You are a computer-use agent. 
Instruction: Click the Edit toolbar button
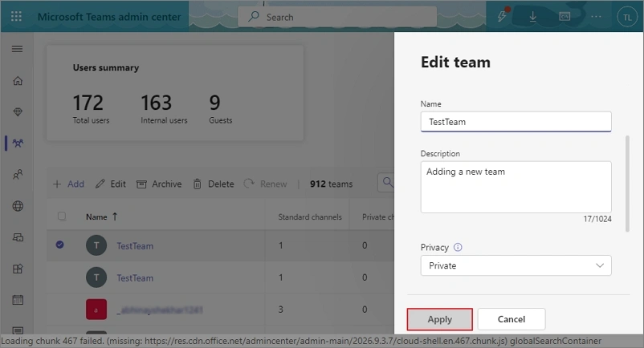click(x=111, y=184)
